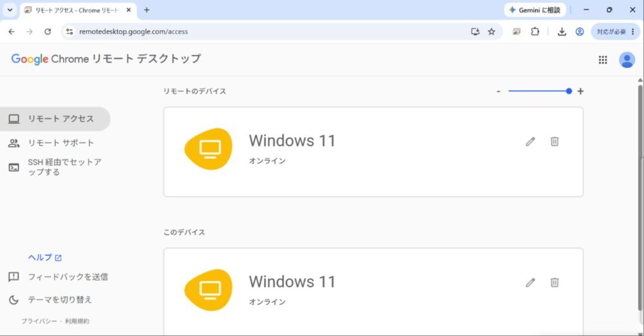Screen dimensions: 644x336
Task: Select リモート アクセス in the sidebar
Action: point(55,118)
